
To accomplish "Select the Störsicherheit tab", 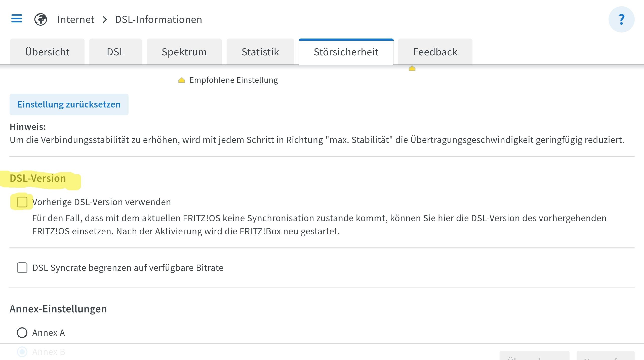I will coord(346,52).
